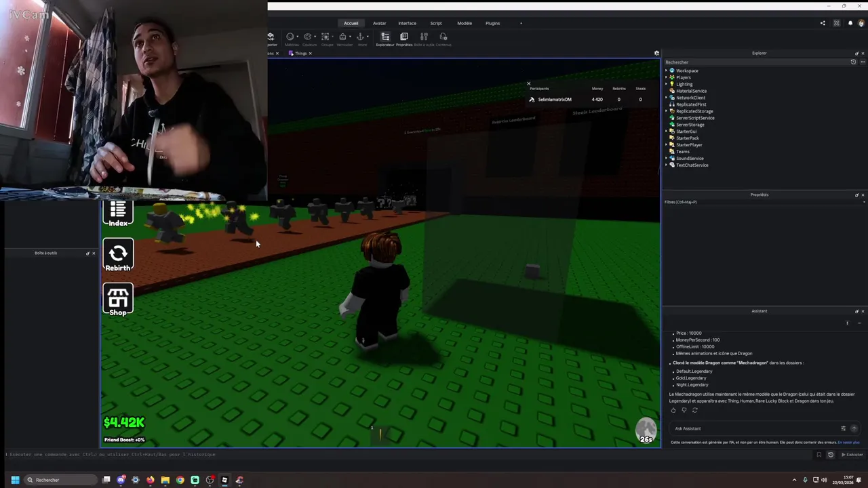Expand the StarterGui tree node
Image resolution: width=868 pixels, height=488 pixels.
(x=667, y=131)
